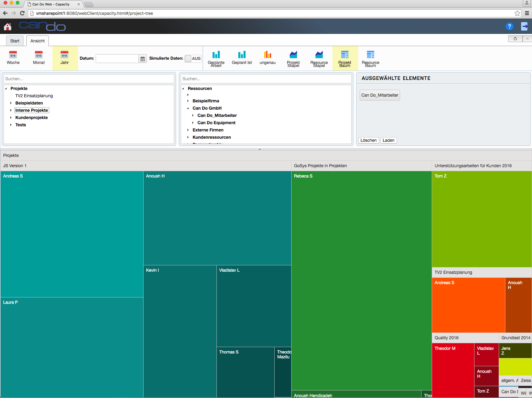Select the Thomas S treemap block
Screen dimensions: 532x398
click(246, 372)
